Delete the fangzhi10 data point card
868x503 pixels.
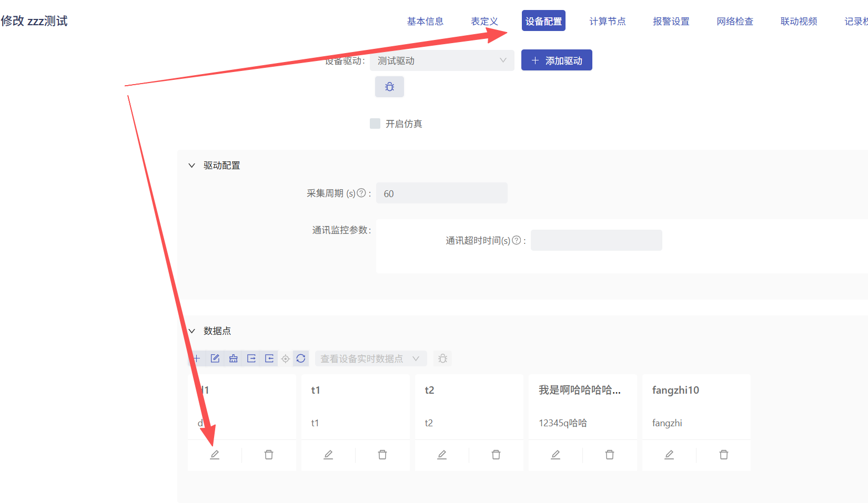pos(723,455)
